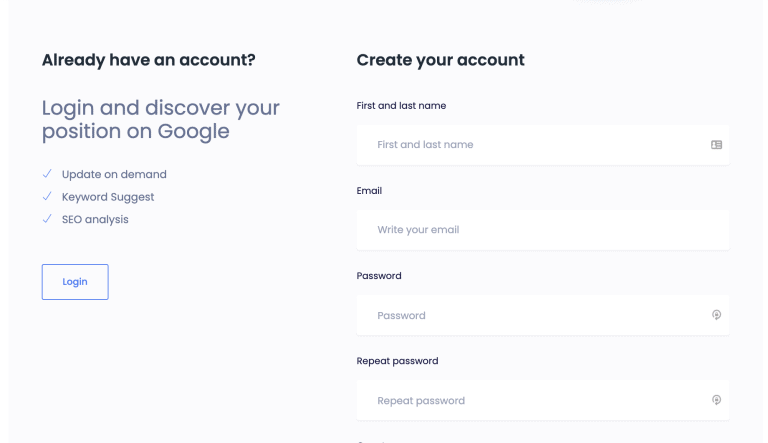This screenshot has height=443, width=768.
Task: Click the Login button
Action: coord(75,282)
